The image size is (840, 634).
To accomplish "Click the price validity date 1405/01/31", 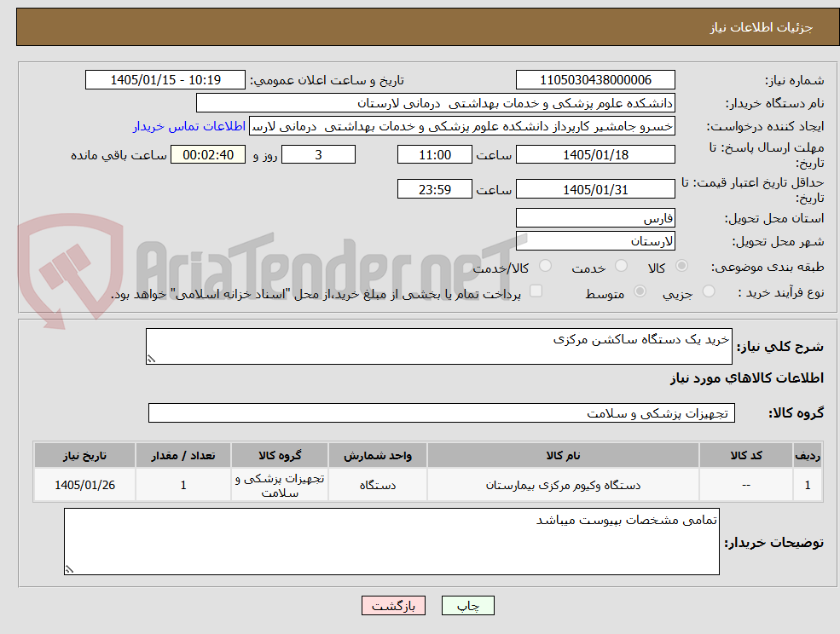I will click(x=595, y=189).
